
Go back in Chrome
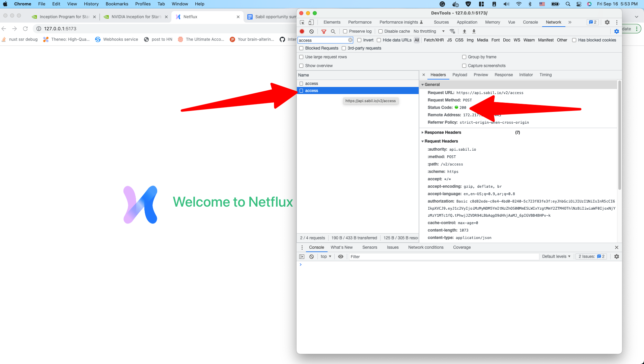click(x=4, y=29)
